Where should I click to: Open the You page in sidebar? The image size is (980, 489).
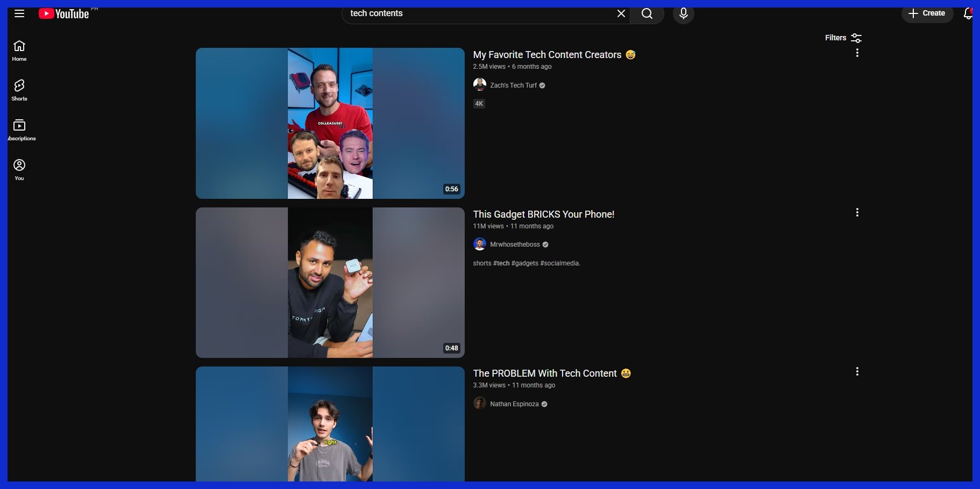[x=19, y=170]
